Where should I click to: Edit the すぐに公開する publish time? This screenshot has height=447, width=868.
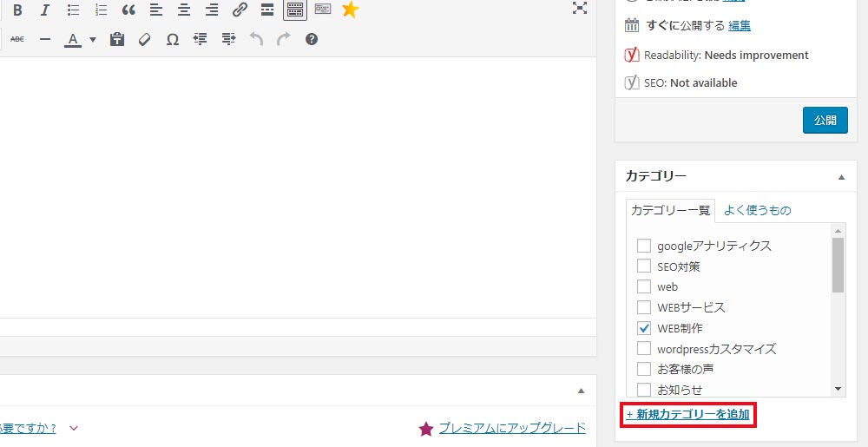740,25
